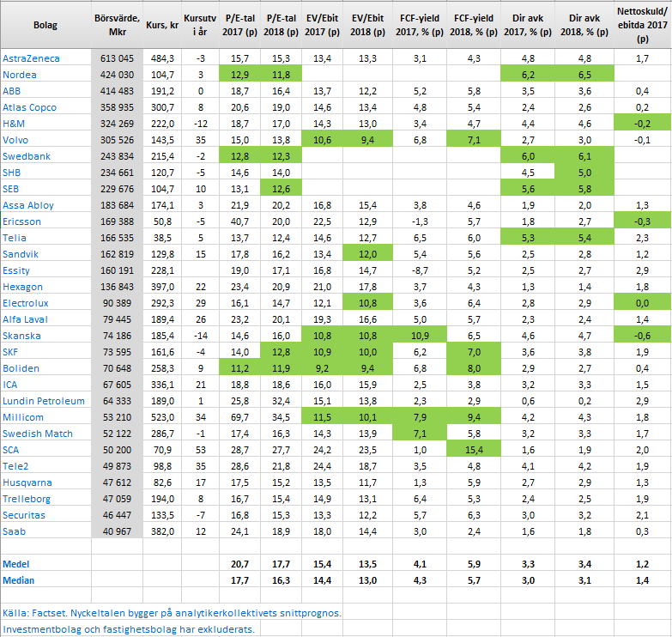Select the EV/Ebit 2017 (p) header
Screen dimensions: 672x637
coord(322,25)
